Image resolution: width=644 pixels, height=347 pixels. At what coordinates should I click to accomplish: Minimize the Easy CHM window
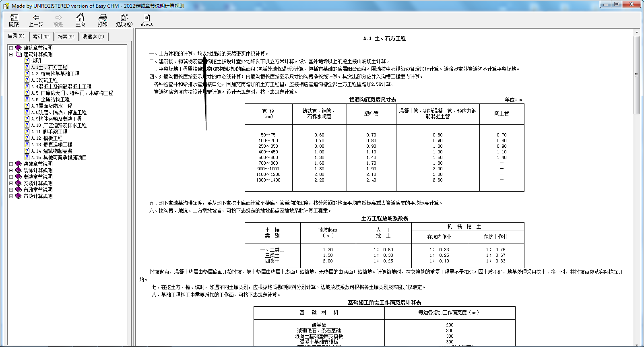click(606, 4)
